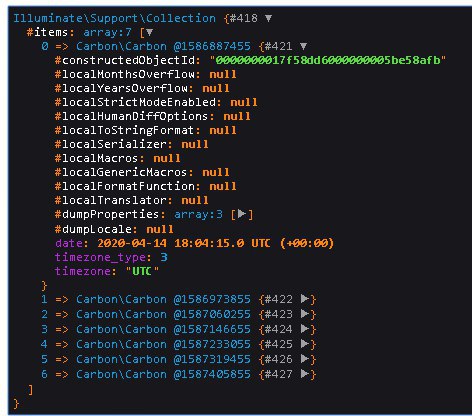Expand Carbon object #425 arrow
The width and height of the screenshot is (472, 416).
305,344
